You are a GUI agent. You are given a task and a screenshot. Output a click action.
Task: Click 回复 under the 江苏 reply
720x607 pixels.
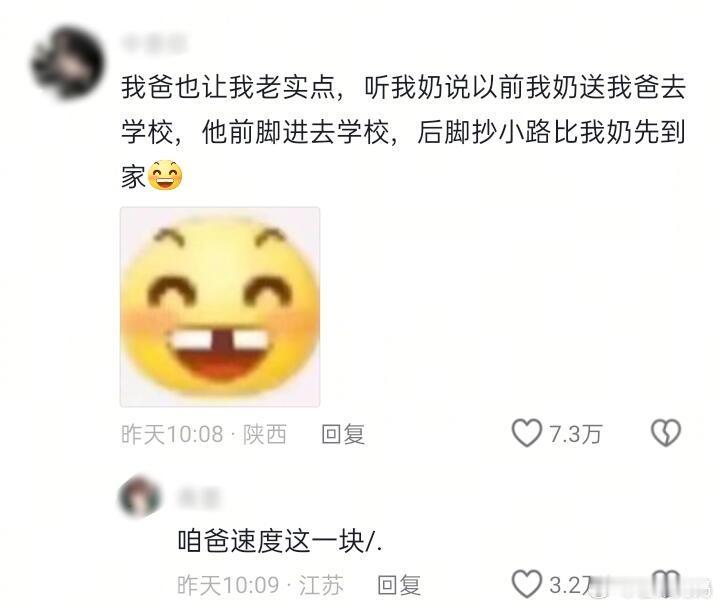click(x=399, y=585)
